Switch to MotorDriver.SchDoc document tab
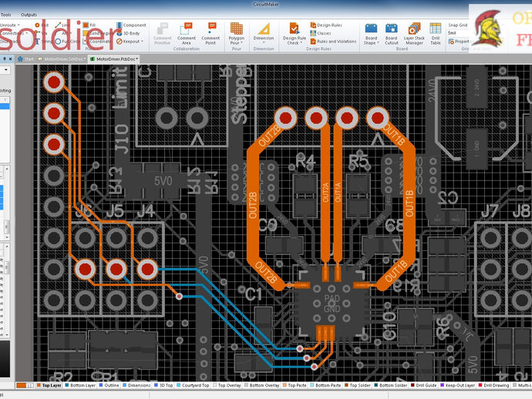The image size is (532, 399). pyautogui.click(x=62, y=59)
